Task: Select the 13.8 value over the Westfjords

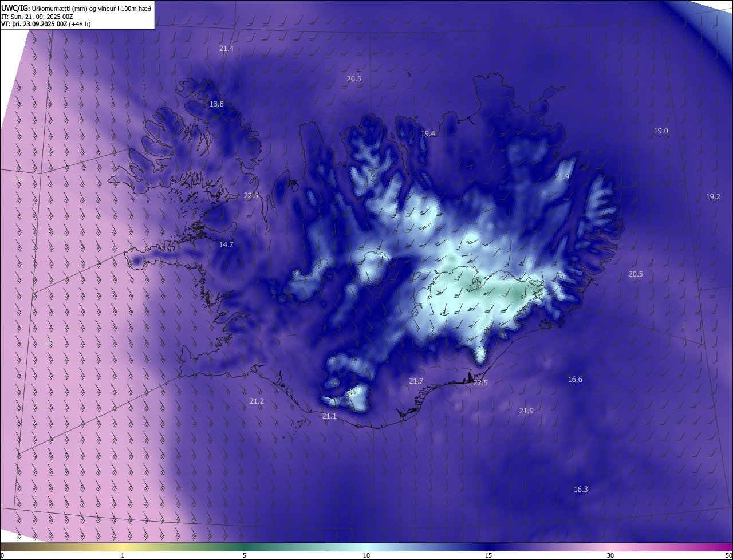Action: point(216,104)
